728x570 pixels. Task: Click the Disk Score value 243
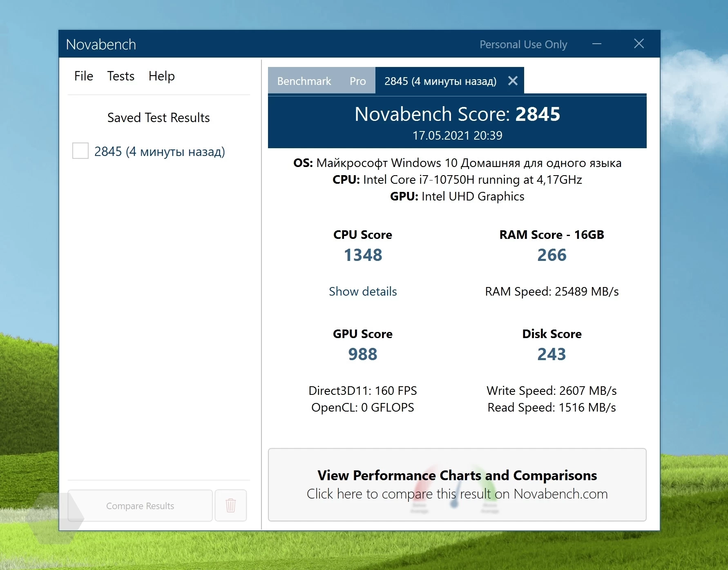pos(552,354)
